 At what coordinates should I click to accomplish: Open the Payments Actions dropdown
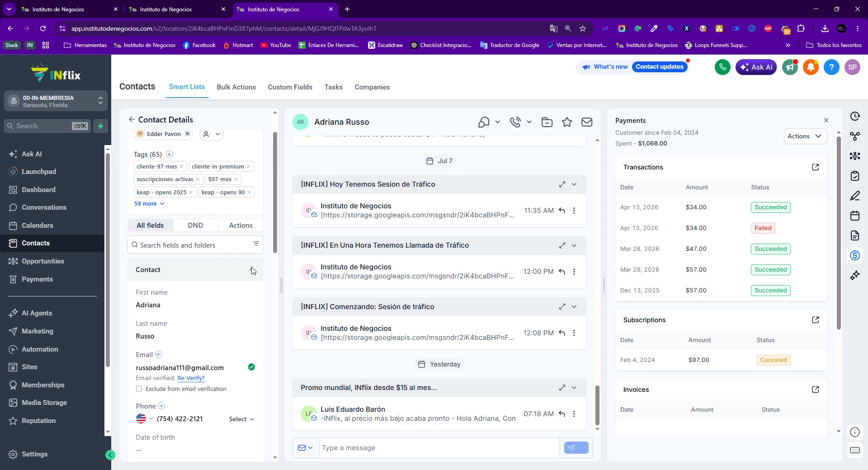click(805, 136)
